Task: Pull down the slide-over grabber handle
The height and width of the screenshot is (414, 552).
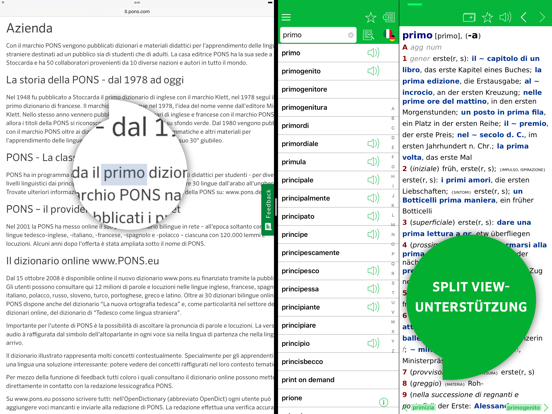Action: coord(414,4)
